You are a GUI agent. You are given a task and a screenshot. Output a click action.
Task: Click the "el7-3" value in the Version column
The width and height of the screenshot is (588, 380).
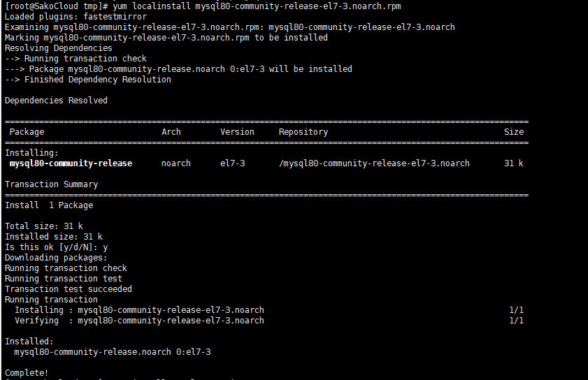(233, 163)
